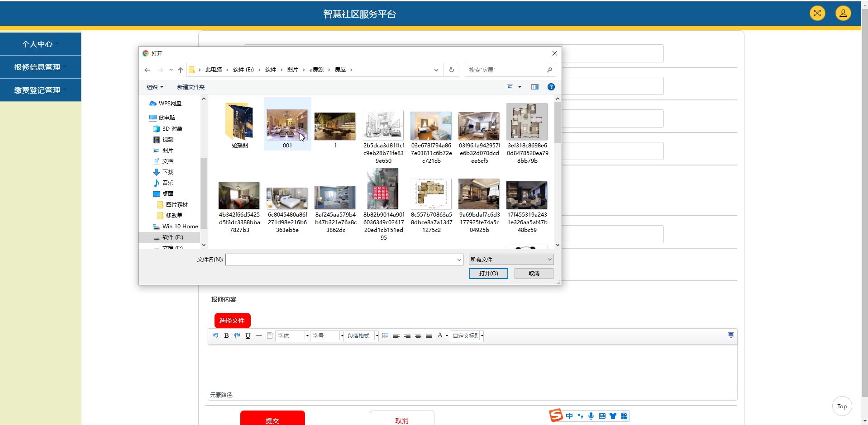Insert a table in the editor
The height and width of the screenshot is (425, 868).
click(385, 335)
